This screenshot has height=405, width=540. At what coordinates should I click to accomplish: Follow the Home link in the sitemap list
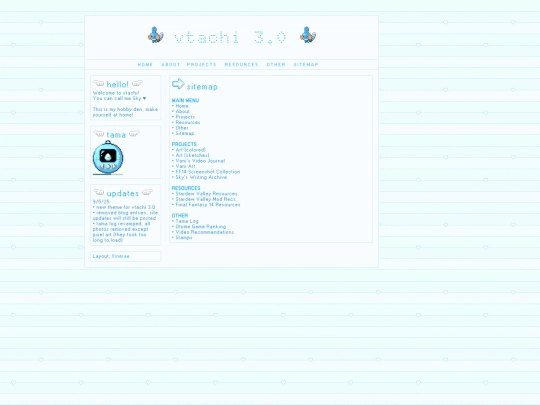click(x=182, y=106)
